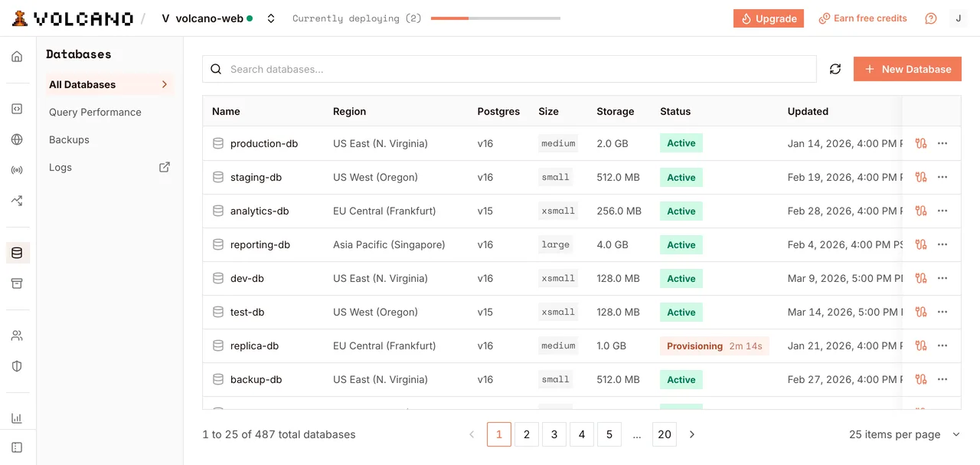
Task: Open external link icon beside Logs
Action: pyautogui.click(x=165, y=167)
